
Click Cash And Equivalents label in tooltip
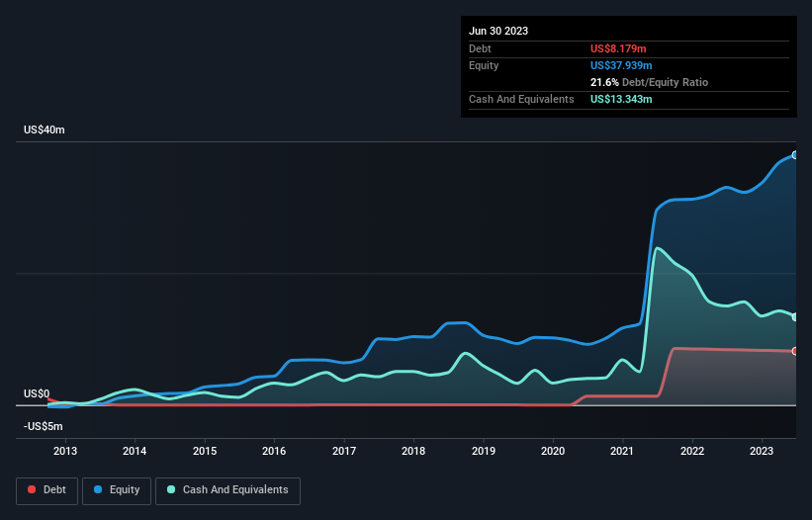[521, 99]
